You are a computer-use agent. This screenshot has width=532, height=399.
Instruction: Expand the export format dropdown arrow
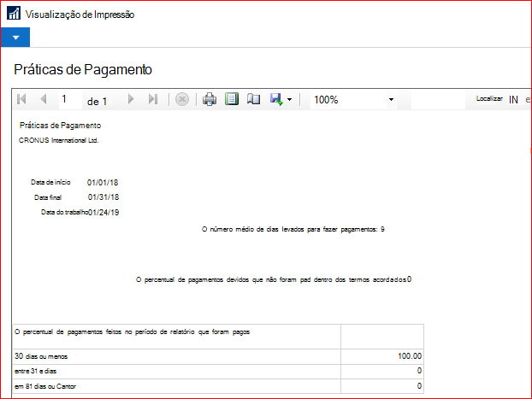[289, 100]
